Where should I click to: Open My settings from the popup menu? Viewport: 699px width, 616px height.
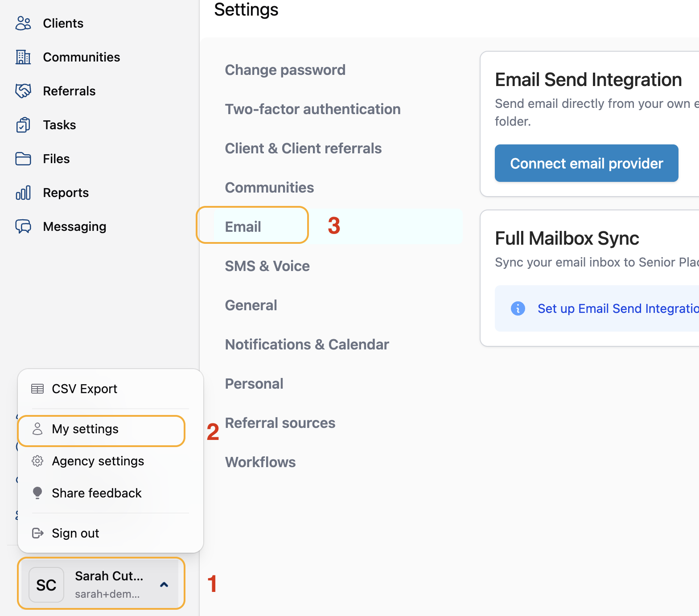[85, 429]
